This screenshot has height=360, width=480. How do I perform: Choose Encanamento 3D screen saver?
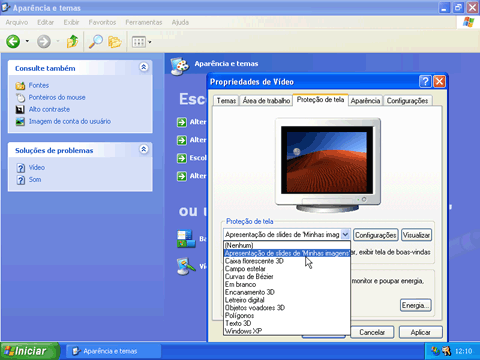(287, 292)
